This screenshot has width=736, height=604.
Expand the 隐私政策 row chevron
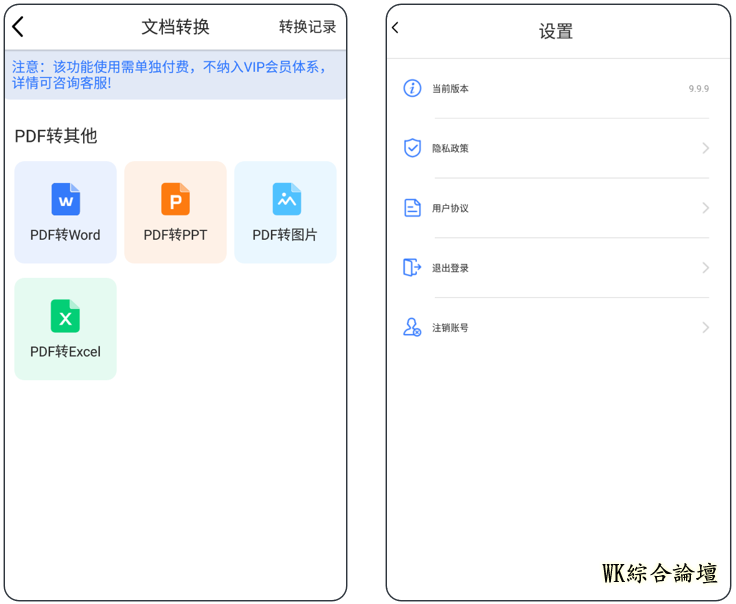pyautogui.click(x=705, y=148)
